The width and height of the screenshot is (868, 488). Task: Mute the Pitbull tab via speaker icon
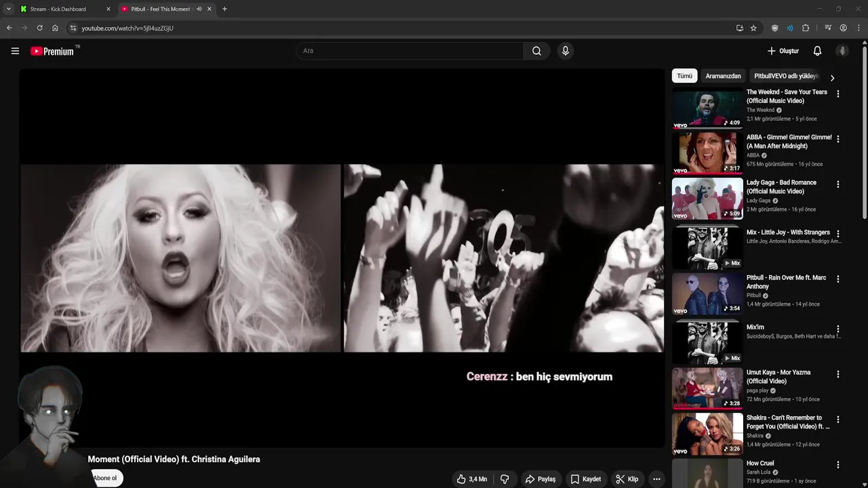[199, 9]
